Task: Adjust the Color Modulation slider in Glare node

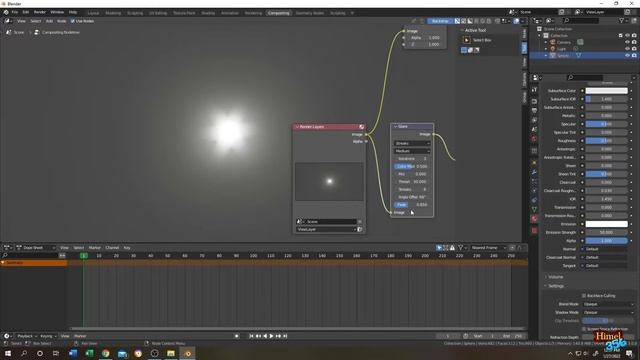Action: click(x=411, y=166)
